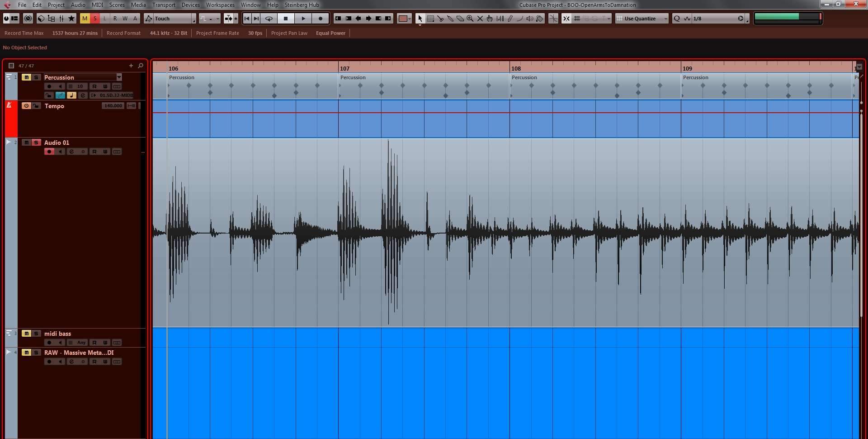Click the transport Record button
The height and width of the screenshot is (439, 868).
pyautogui.click(x=321, y=19)
